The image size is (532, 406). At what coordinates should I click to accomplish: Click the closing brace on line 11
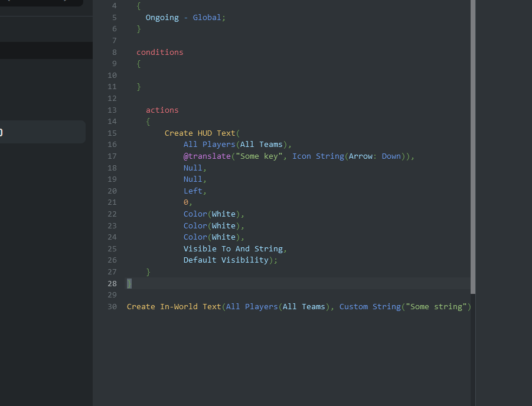[138, 87]
